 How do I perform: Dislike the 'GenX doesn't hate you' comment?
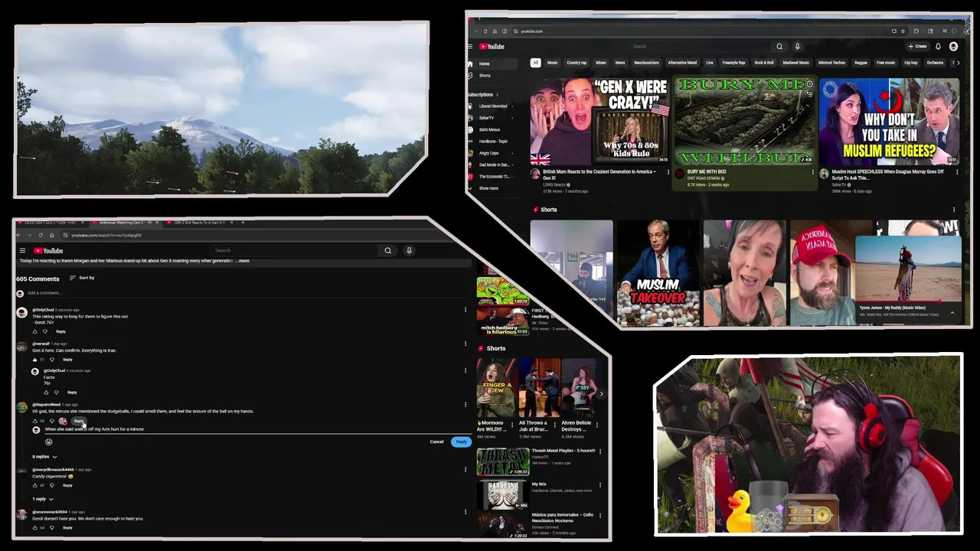[52, 527]
